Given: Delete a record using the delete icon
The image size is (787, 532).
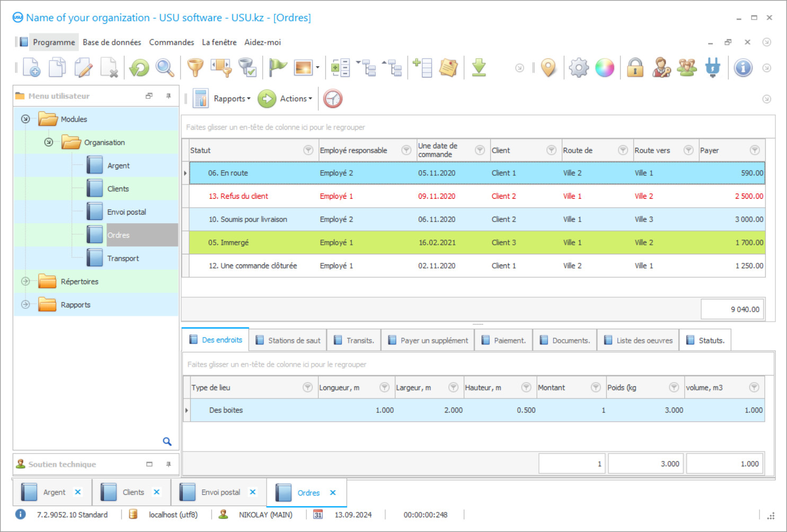Looking at the screenshot, I should click(110, 67).
